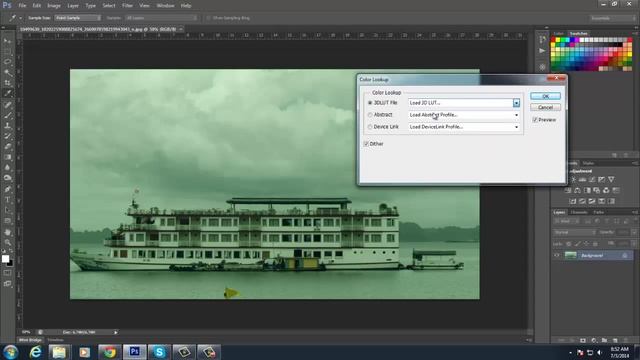Select the Crop tool
Viewport: 640px width, 360px height.
point(7,83)
